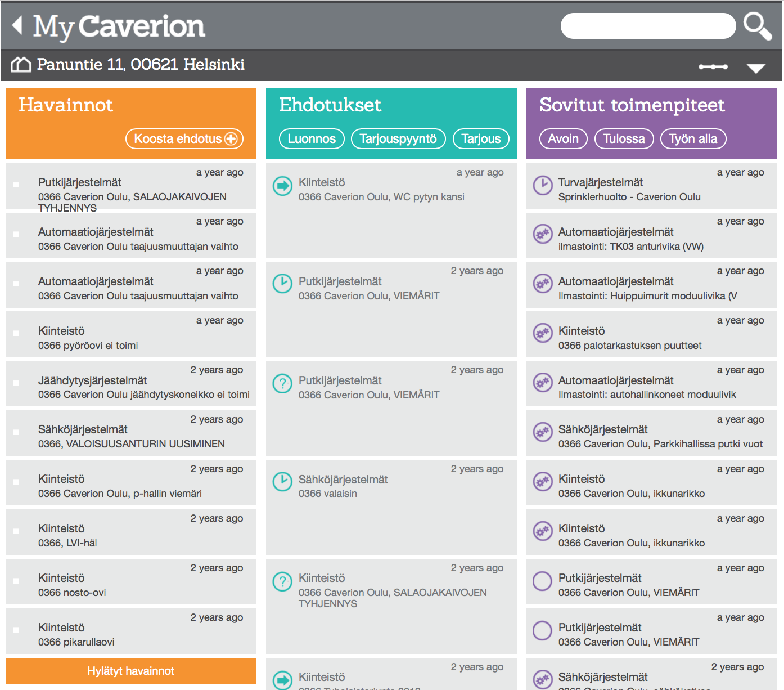
Task: Click 0366 Caverion Oulu, p-hallin viemäri text
Action: 120,494
